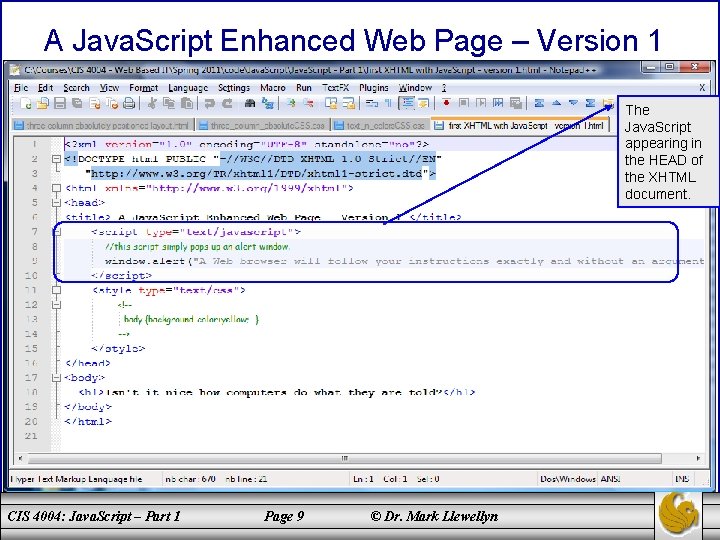Click the Cut scissors icon
The height and width of the screenshot is (540, 720).
[x=152, y=103]
